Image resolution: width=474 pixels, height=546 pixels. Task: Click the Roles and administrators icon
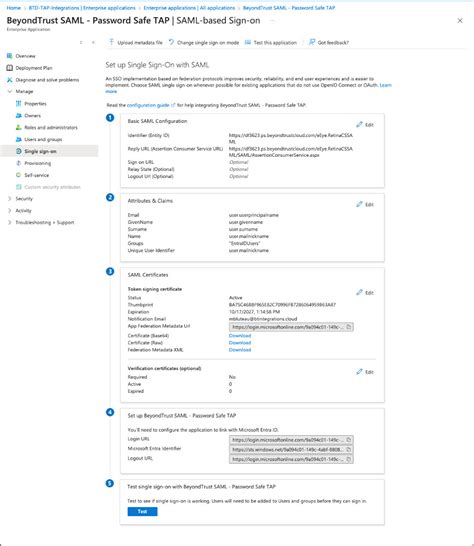(18, 127)
